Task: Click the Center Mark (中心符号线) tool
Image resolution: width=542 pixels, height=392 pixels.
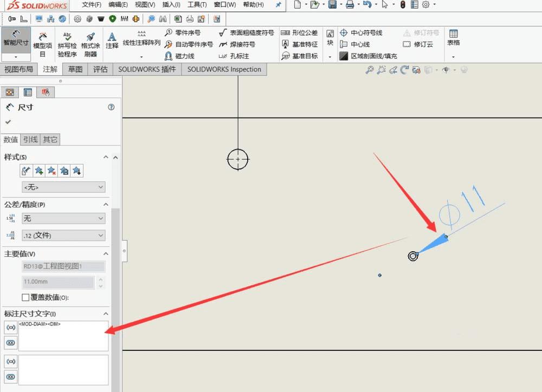Action: (x=361, y=33)
